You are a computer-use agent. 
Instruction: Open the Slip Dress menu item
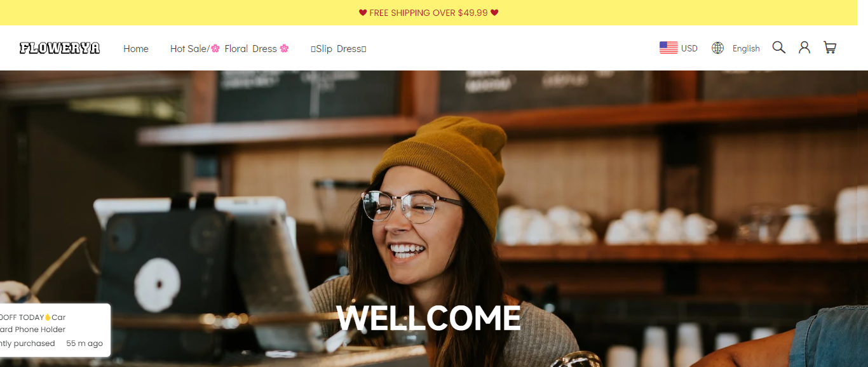(339, 49)
